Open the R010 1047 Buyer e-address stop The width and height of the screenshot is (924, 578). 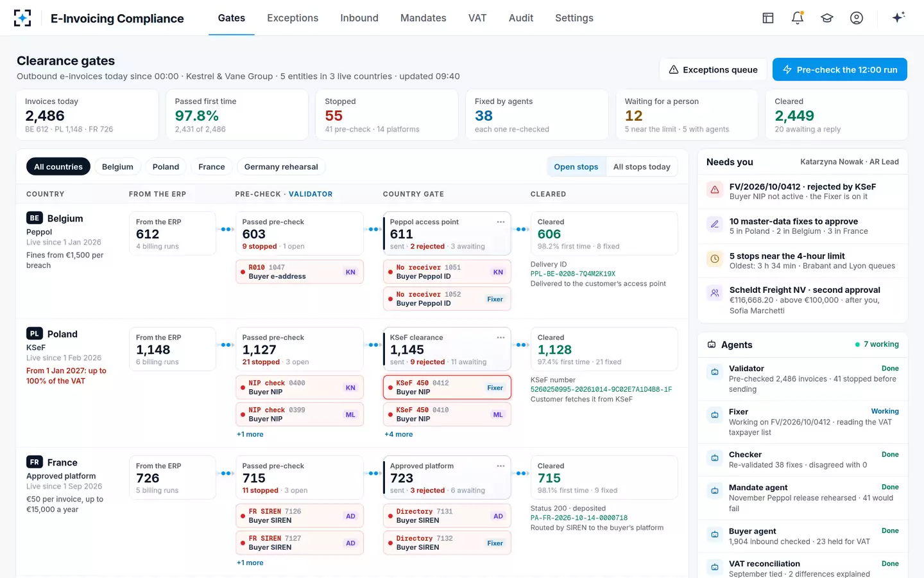tap(300, 272)
